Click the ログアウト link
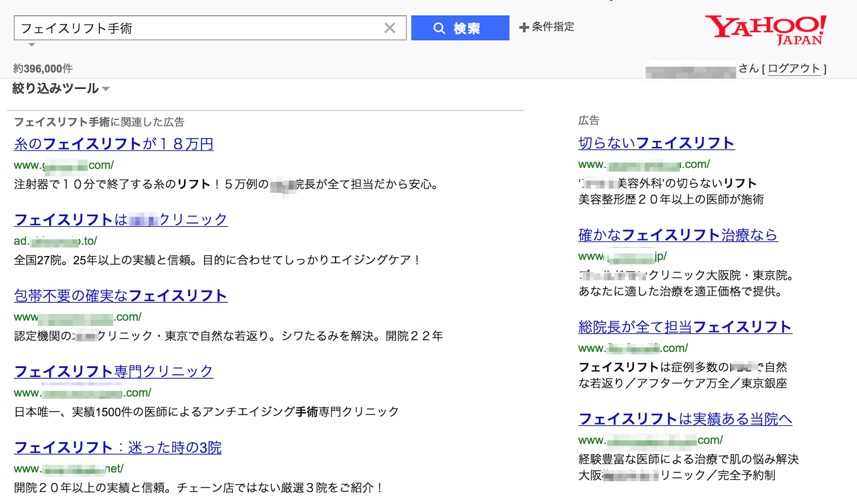This screenshot has width=857, height=501. click(x=794, y=69)
